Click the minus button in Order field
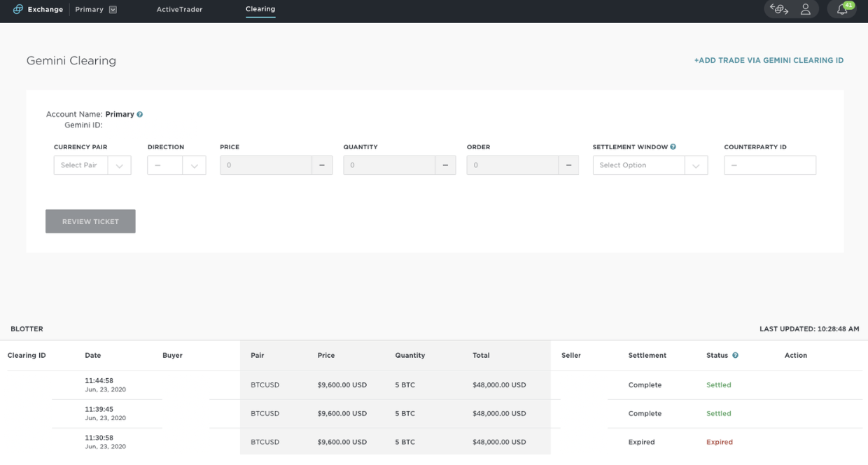 click(x=568, y=165)
